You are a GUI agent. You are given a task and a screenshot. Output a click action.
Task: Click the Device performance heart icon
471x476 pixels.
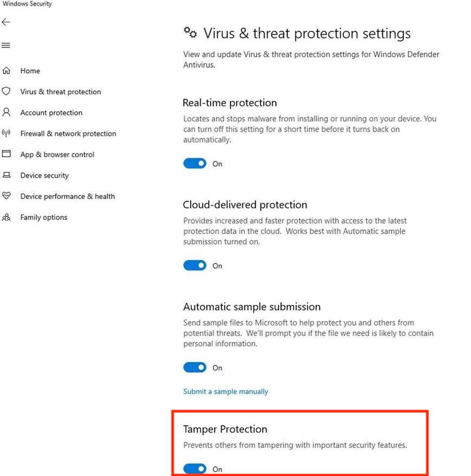(x=7, y=196)
